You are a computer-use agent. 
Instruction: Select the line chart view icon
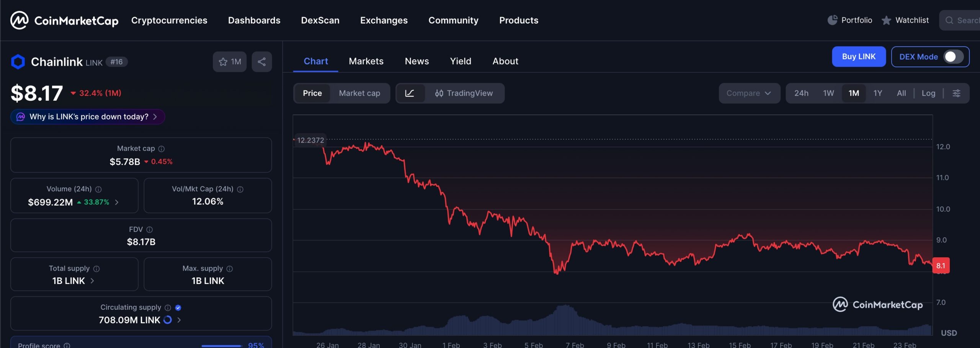click(410, 93)
